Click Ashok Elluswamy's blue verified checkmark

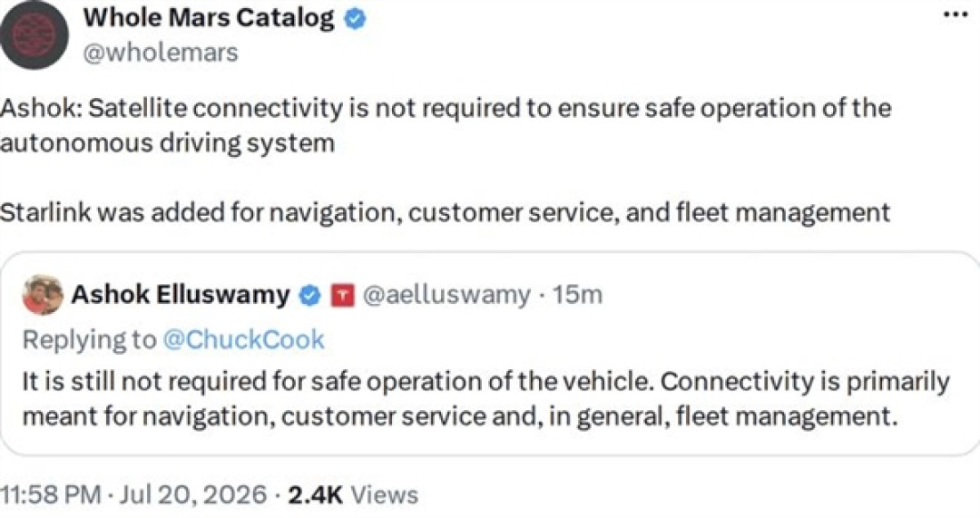[310, 295]
